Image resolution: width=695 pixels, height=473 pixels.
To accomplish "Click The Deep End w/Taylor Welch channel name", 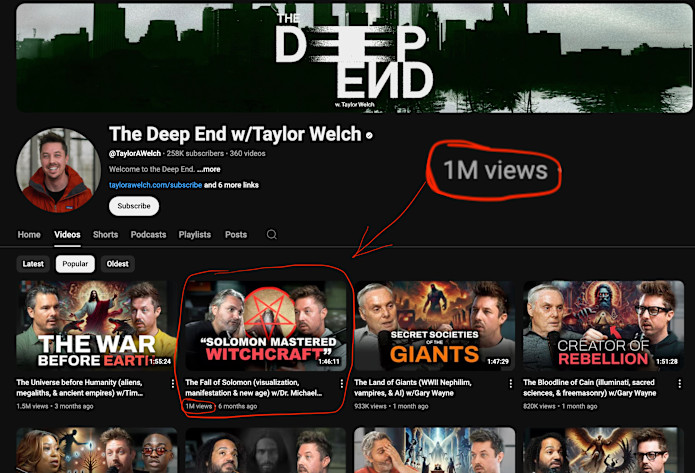I will [235, 134].
